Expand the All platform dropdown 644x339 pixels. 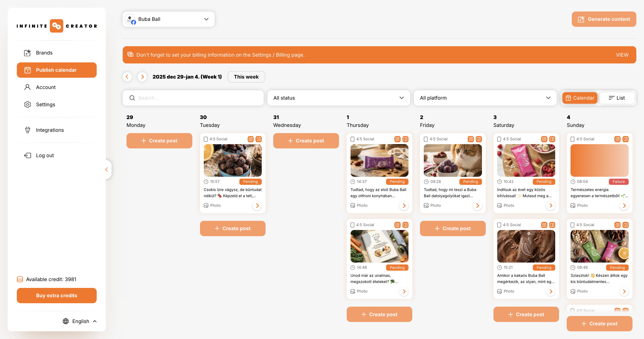point(485,98)
